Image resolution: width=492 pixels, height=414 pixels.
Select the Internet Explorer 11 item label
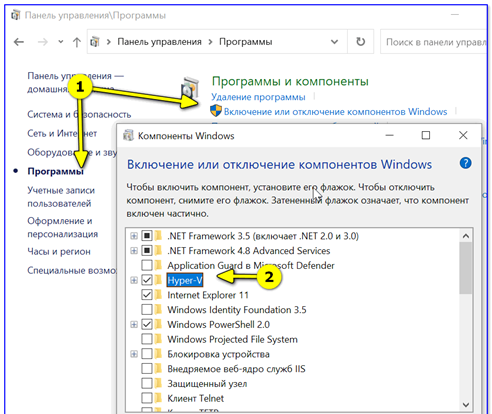click(x=208, y=295)
